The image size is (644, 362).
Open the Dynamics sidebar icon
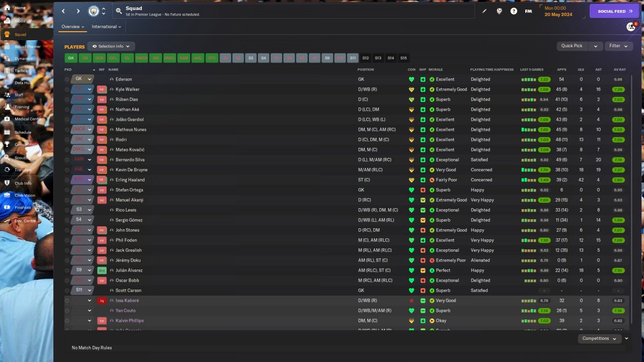[x=8, y=59]
